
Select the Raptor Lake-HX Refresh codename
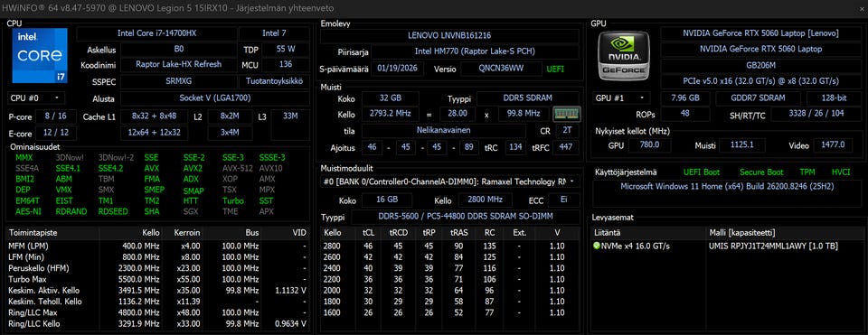pyautogui.click(x=178, y=64)
